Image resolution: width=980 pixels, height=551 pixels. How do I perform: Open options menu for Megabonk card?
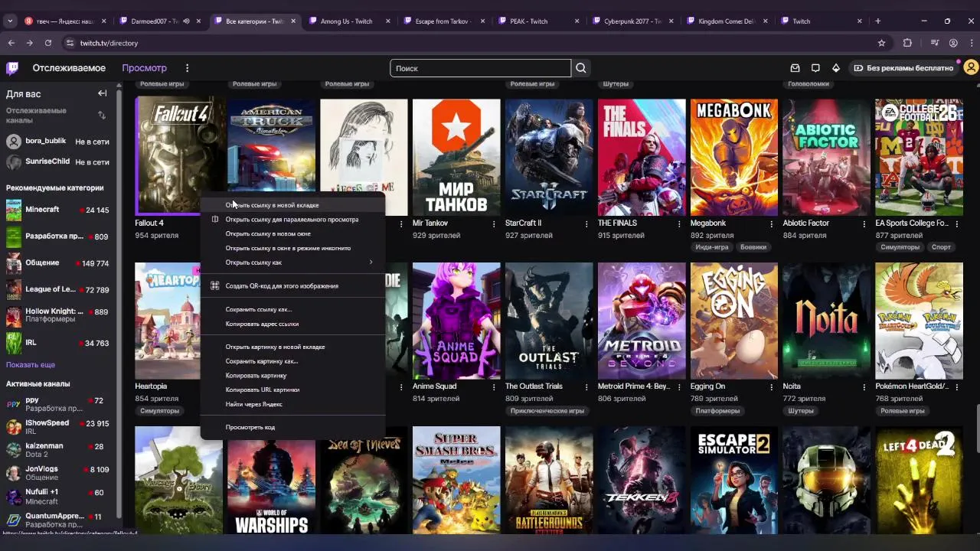click(772, 223)
